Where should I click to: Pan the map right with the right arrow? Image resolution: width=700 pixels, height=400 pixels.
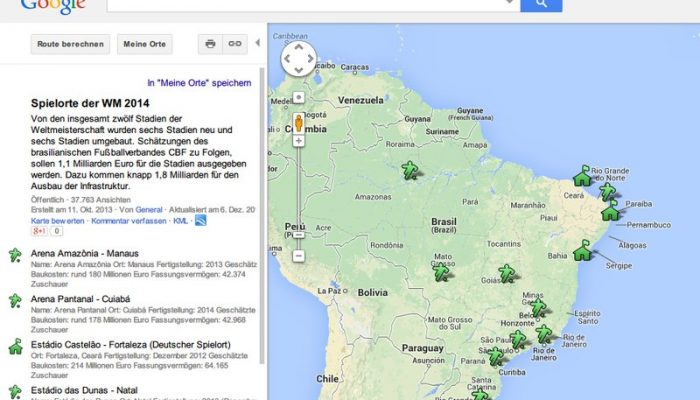point(311,58)
